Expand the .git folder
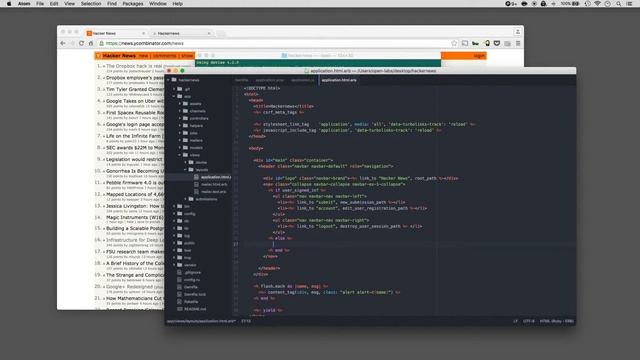 point(174,89)
